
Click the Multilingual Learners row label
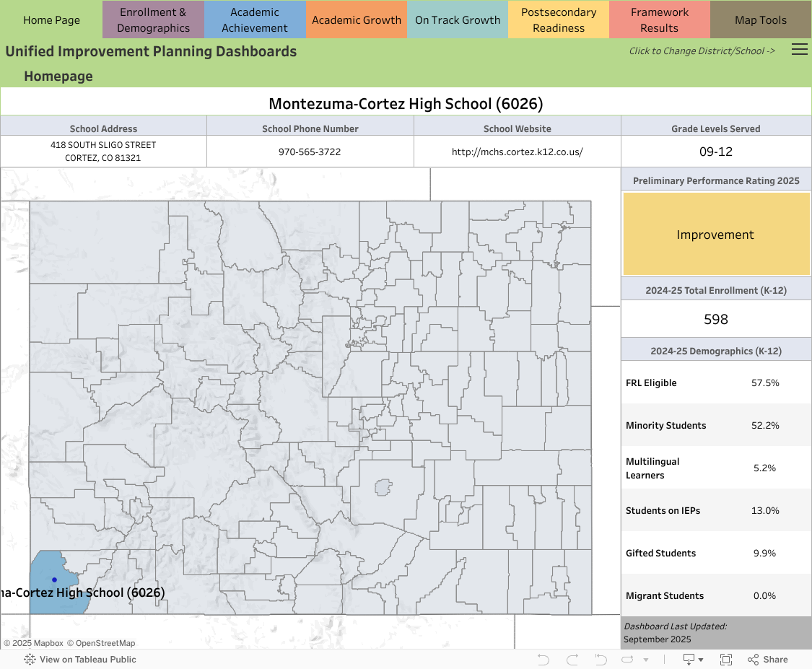(652, 468)
